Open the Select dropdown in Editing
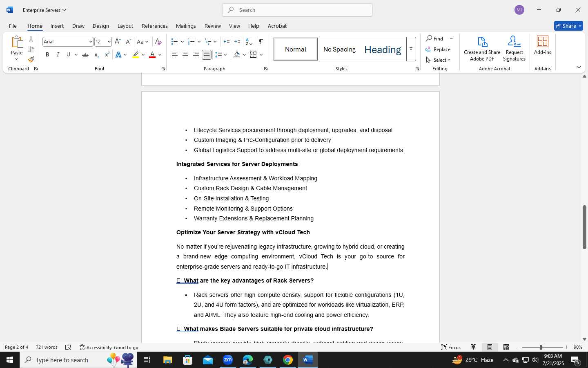 pos(438,60)
